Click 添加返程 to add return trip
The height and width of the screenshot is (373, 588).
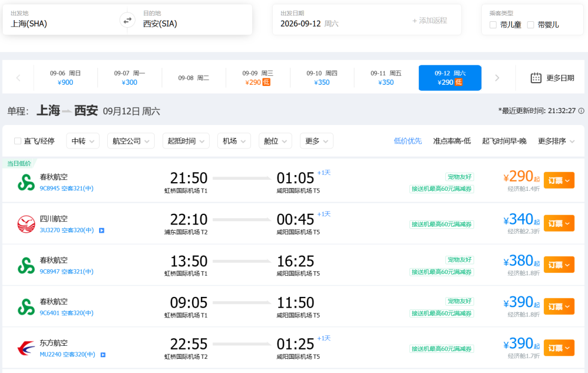pyautogui.click(x=430, y=21)
